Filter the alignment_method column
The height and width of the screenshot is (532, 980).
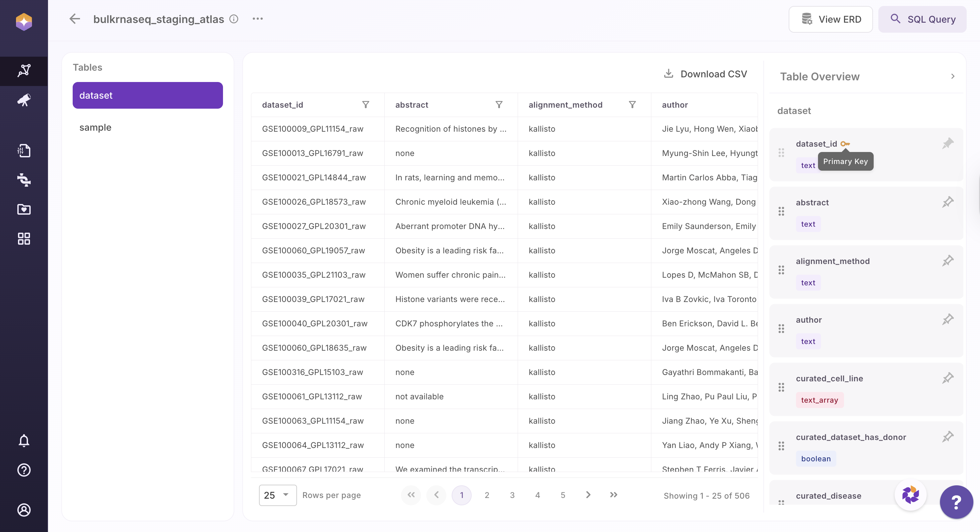[x=632, y=105]
